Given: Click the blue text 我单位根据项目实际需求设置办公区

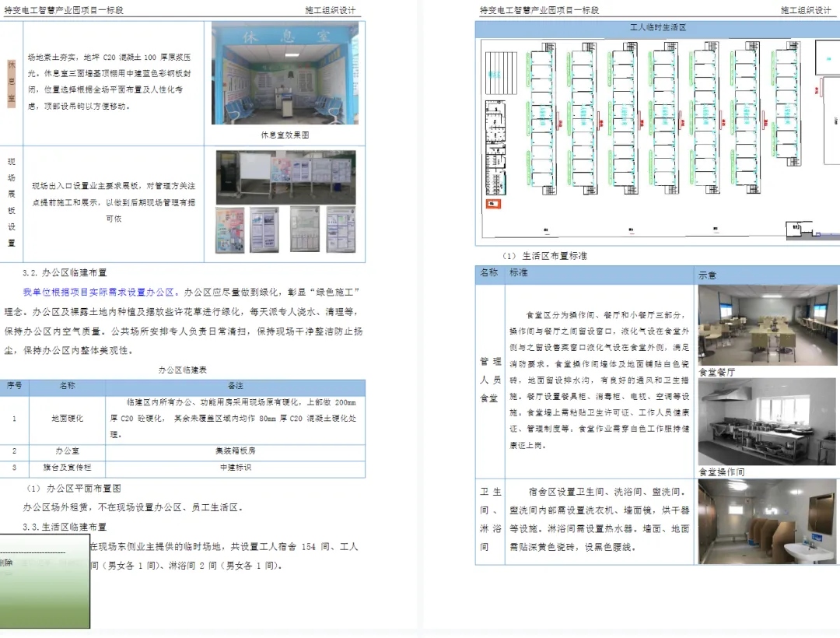Looking at the screenshot, I should [99, 292].
